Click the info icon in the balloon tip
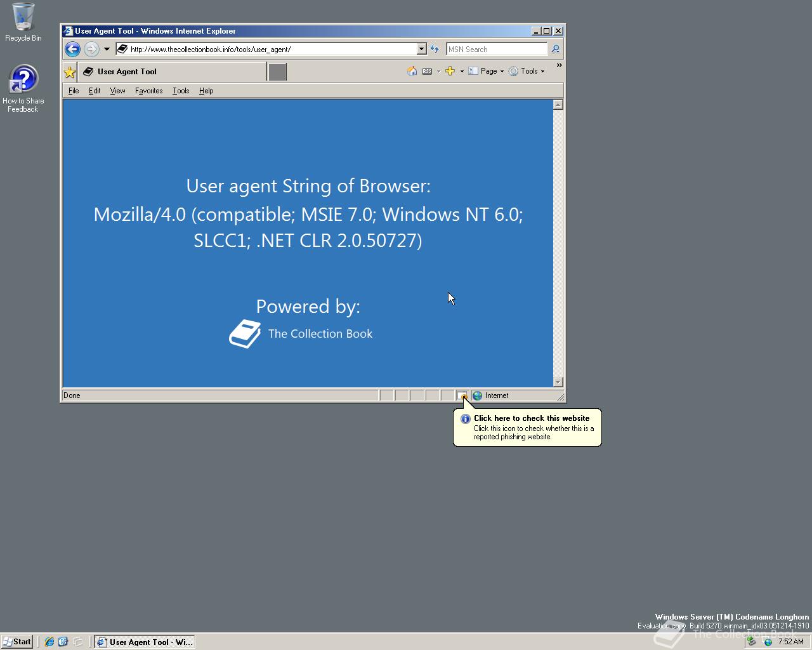 pos(465,419)
